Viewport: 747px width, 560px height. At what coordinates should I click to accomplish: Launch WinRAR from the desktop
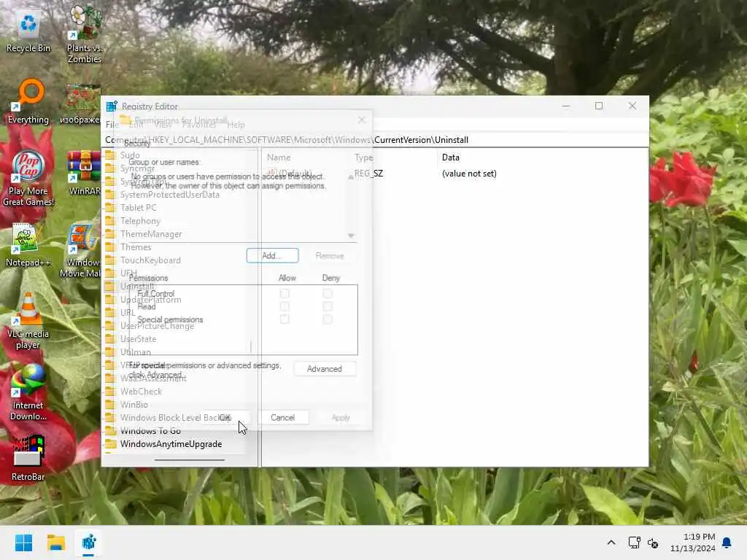85,174
